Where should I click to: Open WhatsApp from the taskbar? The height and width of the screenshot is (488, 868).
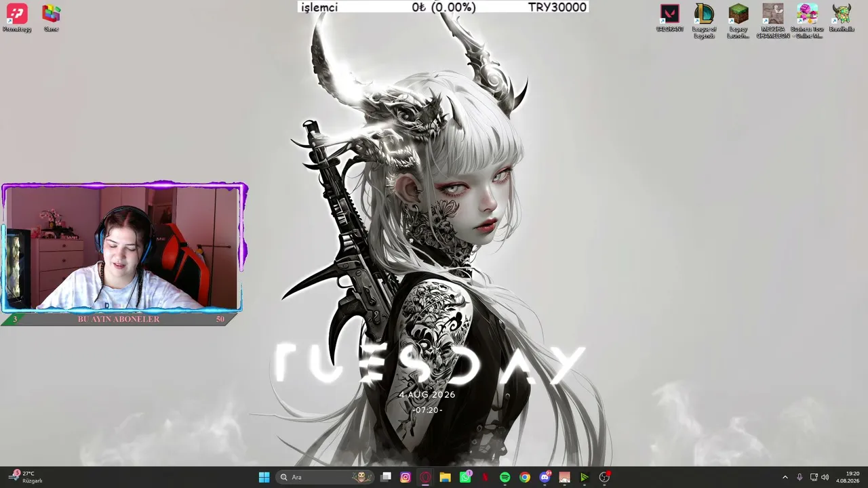click(x=465, y=477)
